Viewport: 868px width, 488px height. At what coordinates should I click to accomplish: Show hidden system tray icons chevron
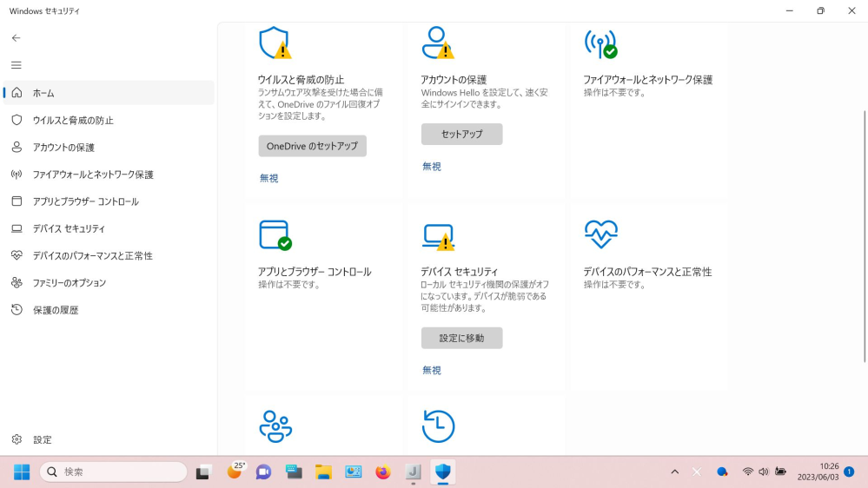pos(675,472)
